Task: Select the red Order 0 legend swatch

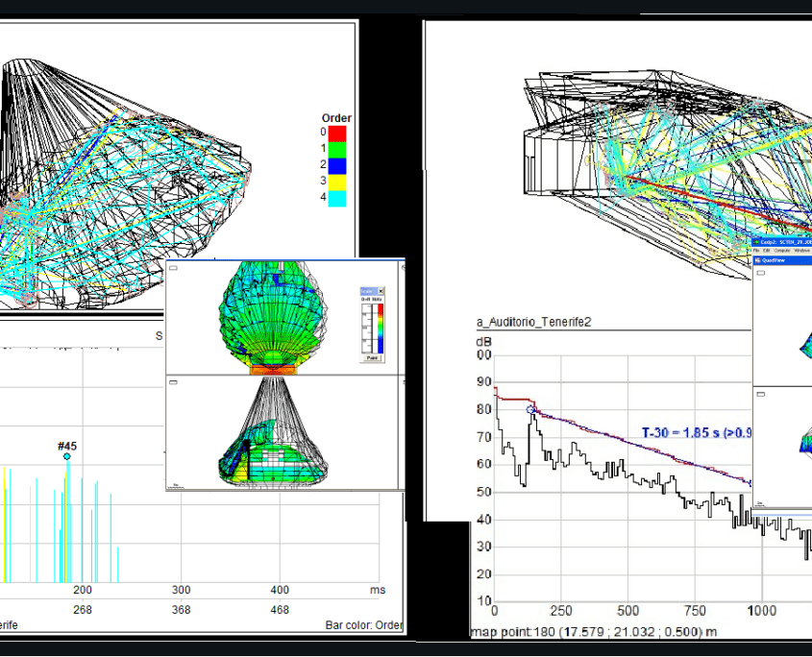Action: [337, 134]
